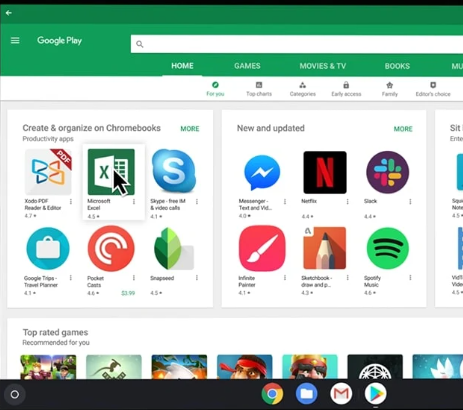The height and width of the screenshot is (410, 463).
Task: Click the search magnifier icon
Action: (x=140, y=44)
